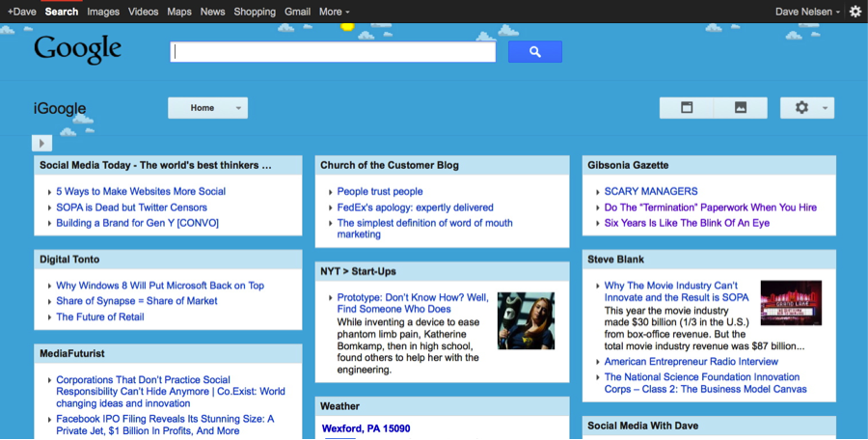Open 'SCARY MANAGERS' link
Image resolution: width=868 pixels, height=440 pixels.
(x=651, y=191)
